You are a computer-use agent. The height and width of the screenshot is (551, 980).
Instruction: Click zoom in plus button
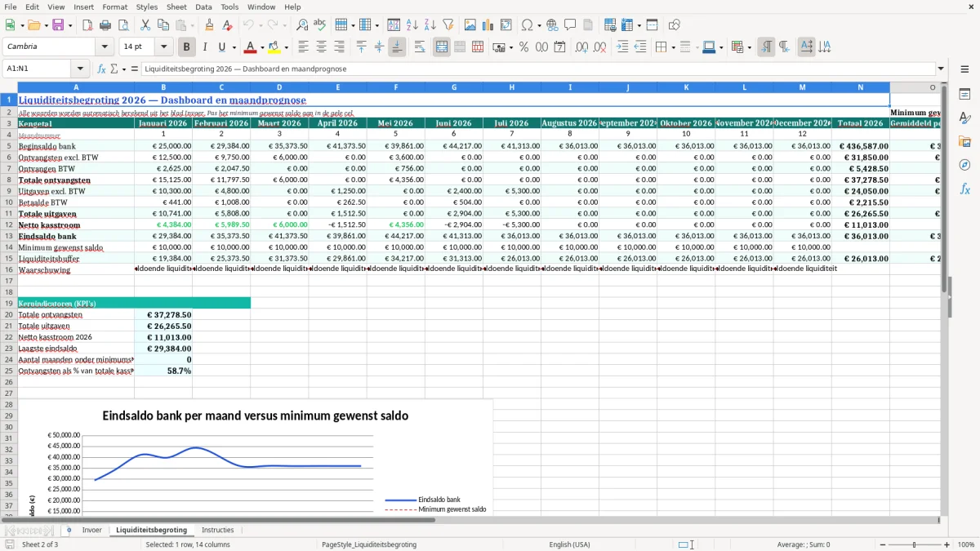point(947,544)
